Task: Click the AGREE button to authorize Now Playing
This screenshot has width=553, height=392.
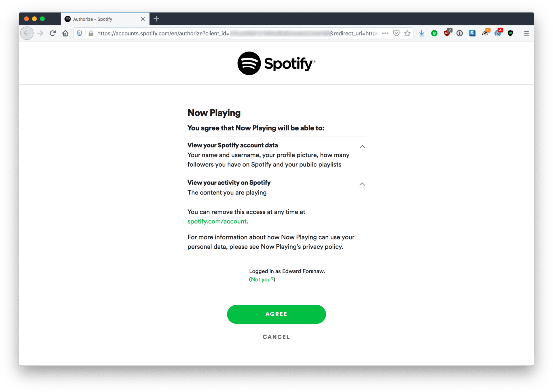Action: tap(276, 314)
